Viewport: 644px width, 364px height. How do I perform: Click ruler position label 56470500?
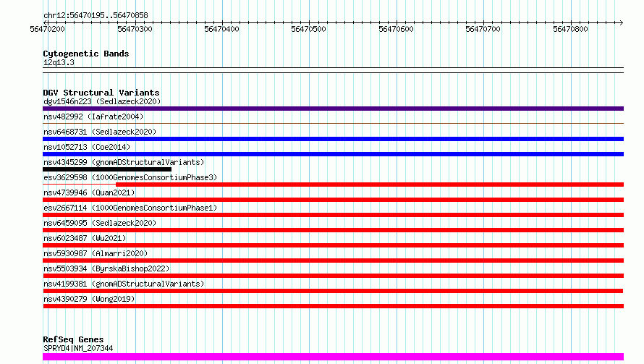(308, 29)
